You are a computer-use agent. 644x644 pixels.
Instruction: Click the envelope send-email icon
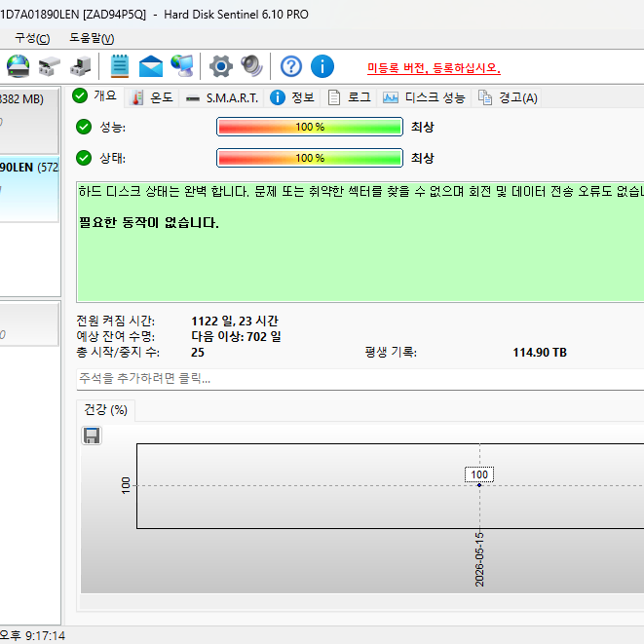(151, 66)
